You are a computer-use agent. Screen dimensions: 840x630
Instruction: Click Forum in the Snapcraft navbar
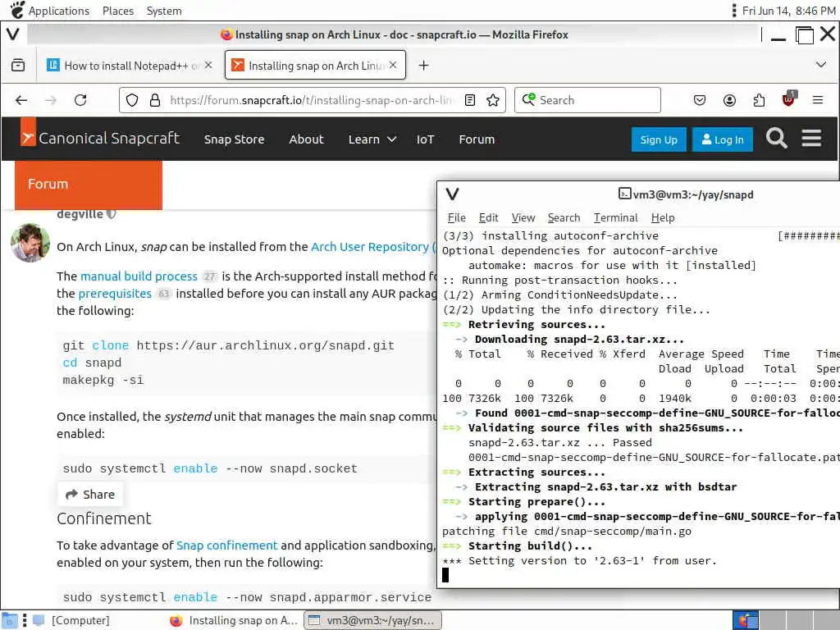pos(477,139)
